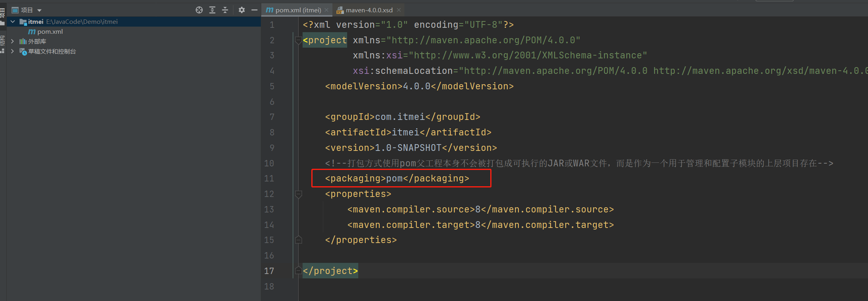Click the opening <properties> tag
This screenshot has height=301, width=868.
(x=358, y=194)
